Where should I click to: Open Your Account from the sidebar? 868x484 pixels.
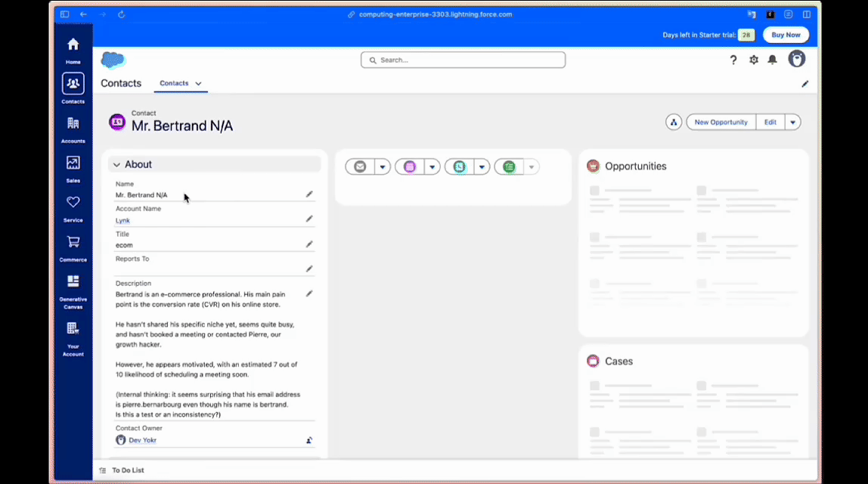point(73,327)
